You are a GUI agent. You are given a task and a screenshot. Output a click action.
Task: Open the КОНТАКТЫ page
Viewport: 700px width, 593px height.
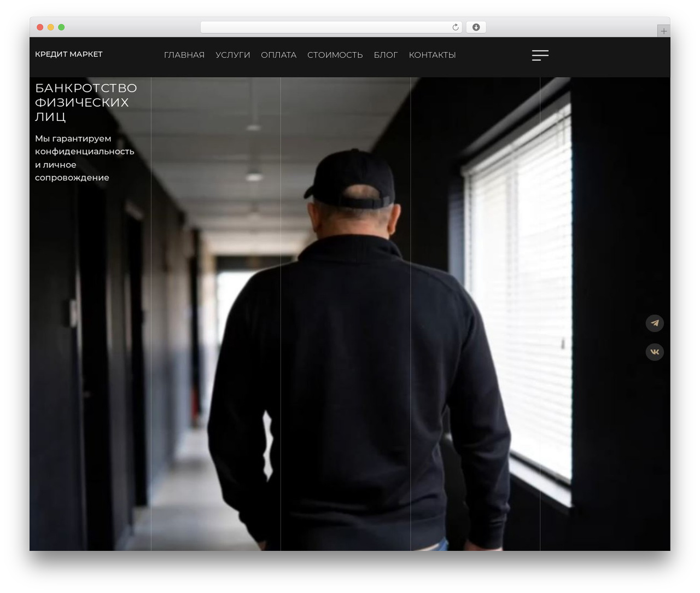(x=433, y=55)
